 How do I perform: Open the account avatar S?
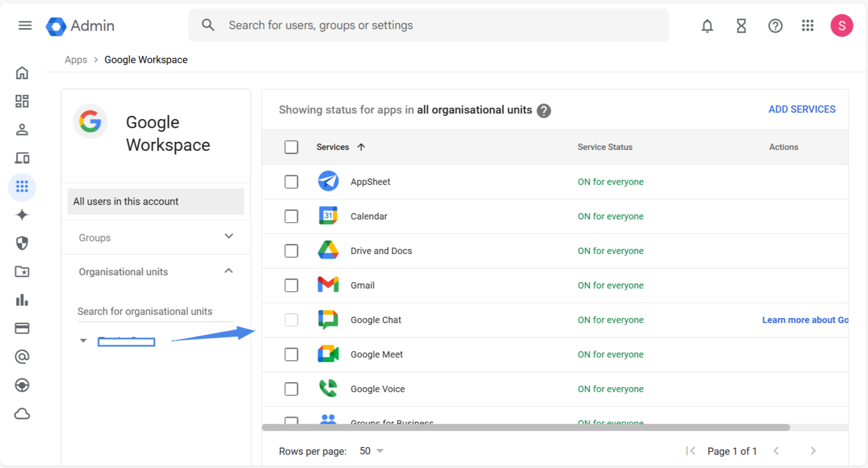coord(841,25)
